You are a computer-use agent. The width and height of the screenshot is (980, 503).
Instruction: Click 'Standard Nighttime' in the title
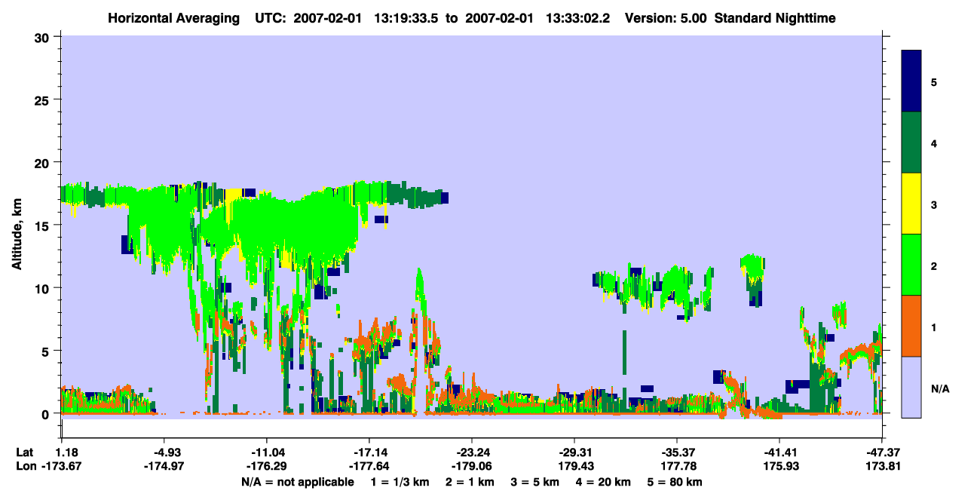[775, 18]
